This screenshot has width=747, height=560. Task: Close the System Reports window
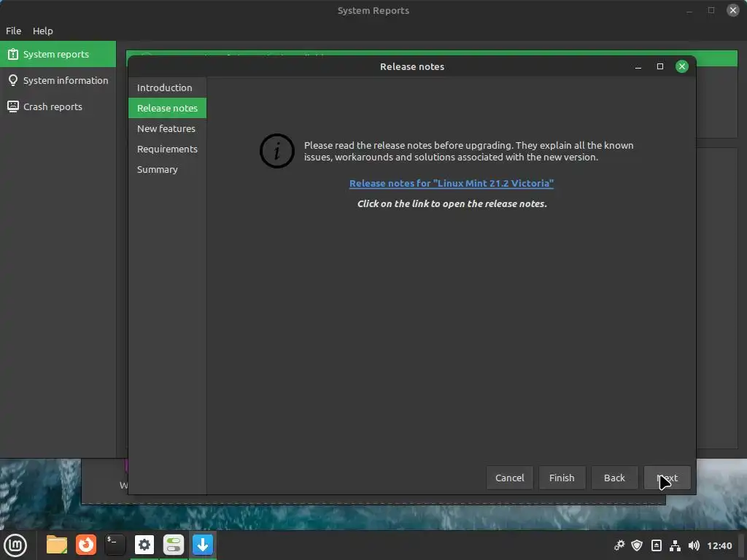(x=732, y=10)
